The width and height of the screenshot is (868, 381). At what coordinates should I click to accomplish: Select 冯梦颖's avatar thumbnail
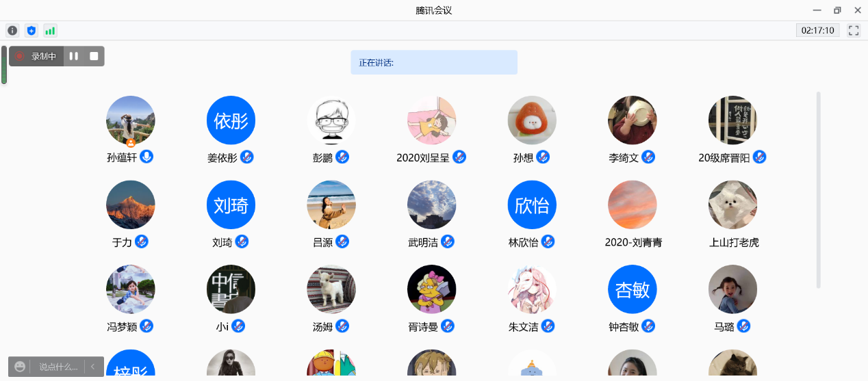click(131, 289)
